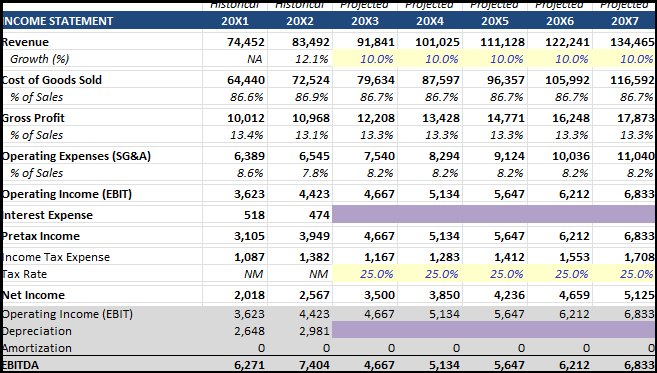Image resolution: width=657 pixels, height=373 pixels.
Task: Select 20X2 EBITDA value 7,404
Action: point(314,365)
